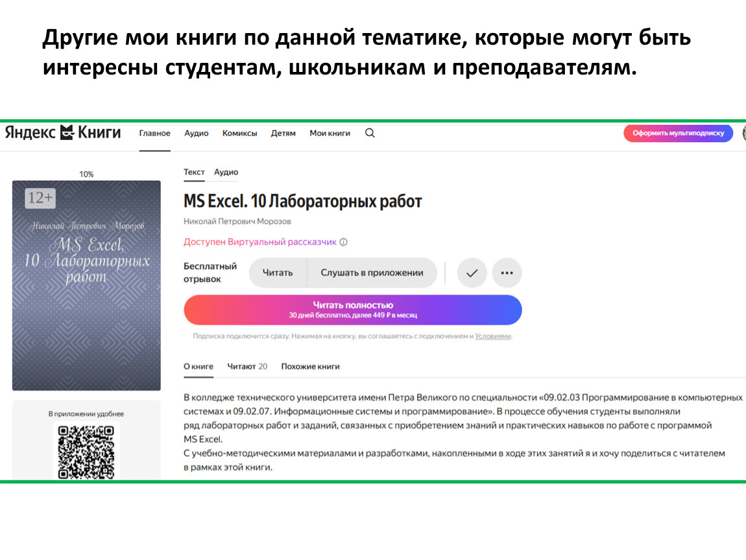Click the QR code image
Viewport: 746px width, 560px height.
(x=86, y=451)
